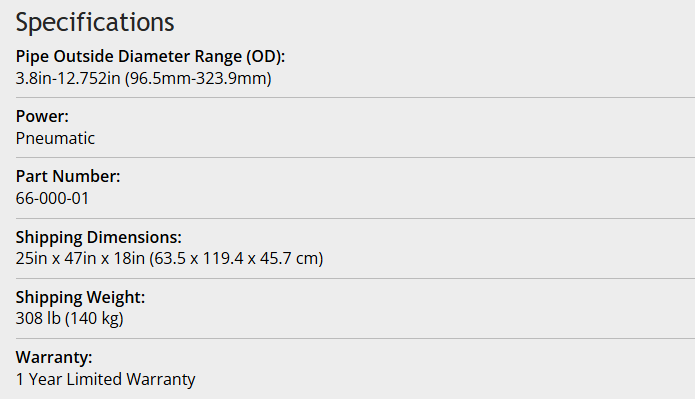Click the Power label
Viewport: 695px width, 399px height.
click(43, 117)
